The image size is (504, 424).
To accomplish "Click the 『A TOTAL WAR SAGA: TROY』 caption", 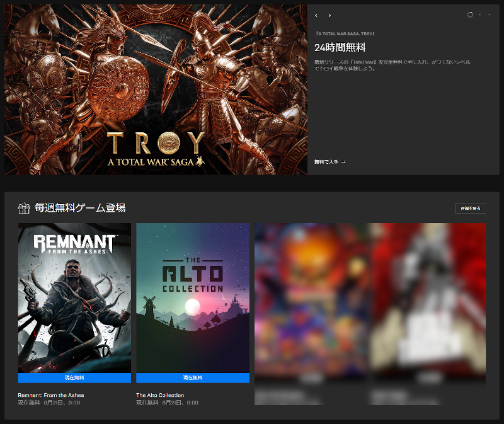I will (345, 33).
